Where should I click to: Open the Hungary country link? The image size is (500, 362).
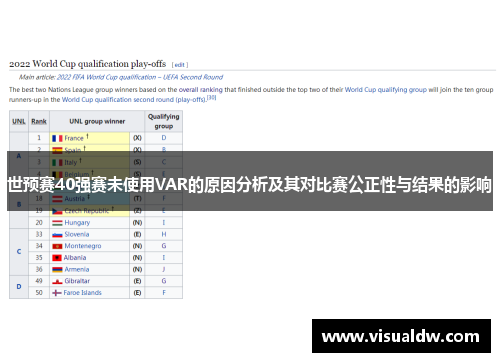tap(77, 223)
